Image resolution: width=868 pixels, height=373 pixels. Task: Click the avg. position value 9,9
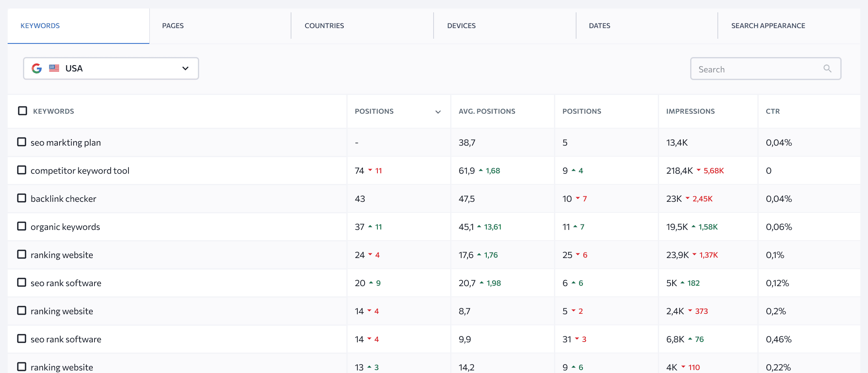click(x=465, y=339)
